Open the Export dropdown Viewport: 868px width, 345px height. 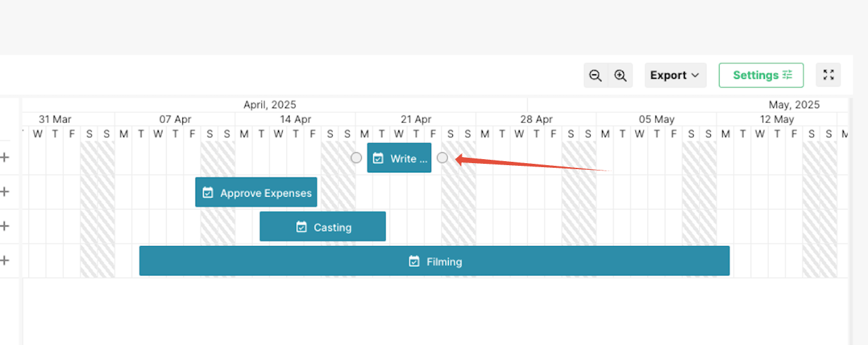[x=676, y=76]
